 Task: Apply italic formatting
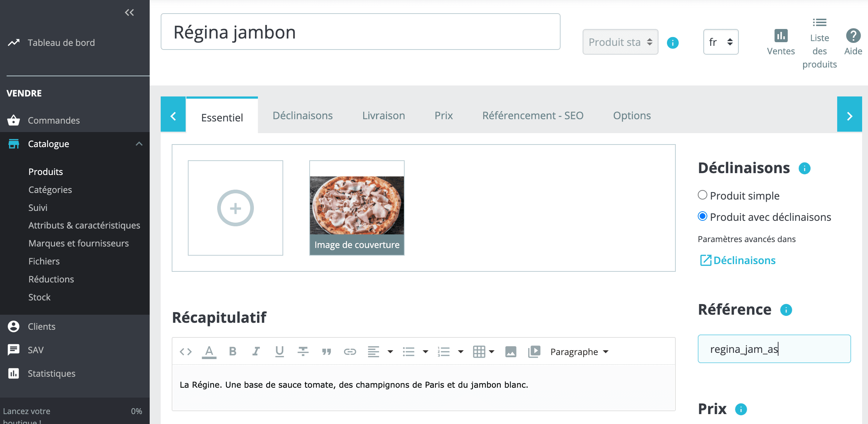point(256,351)
